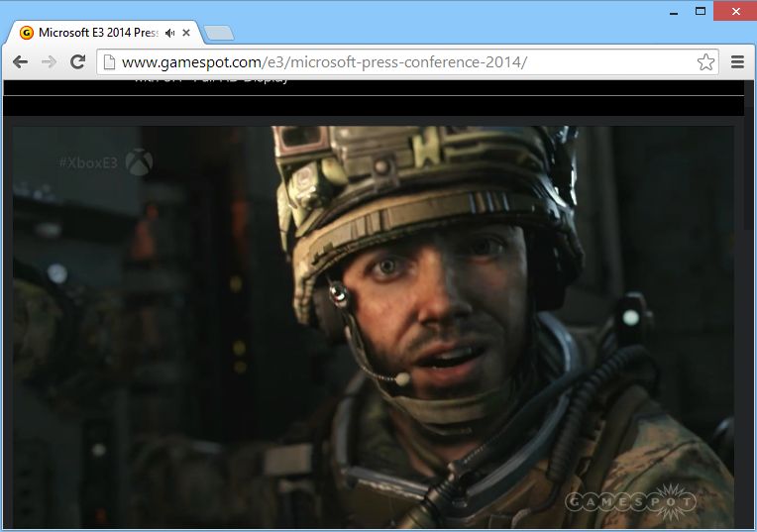Open a new tab with the blank tab button
The image size is (757, 532).
[x=219, y=33]
